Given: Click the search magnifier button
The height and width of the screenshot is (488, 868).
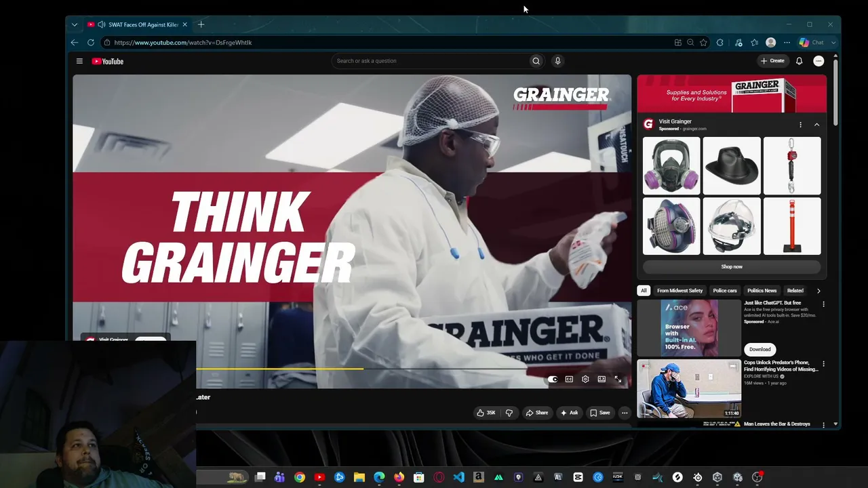Looking at the screenshot, I should click(x=536, y=61).
